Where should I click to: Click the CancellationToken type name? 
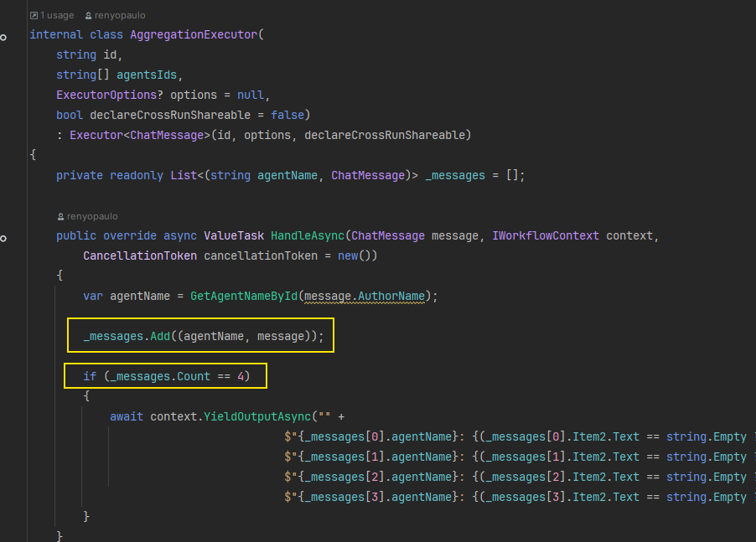[140, 256]
